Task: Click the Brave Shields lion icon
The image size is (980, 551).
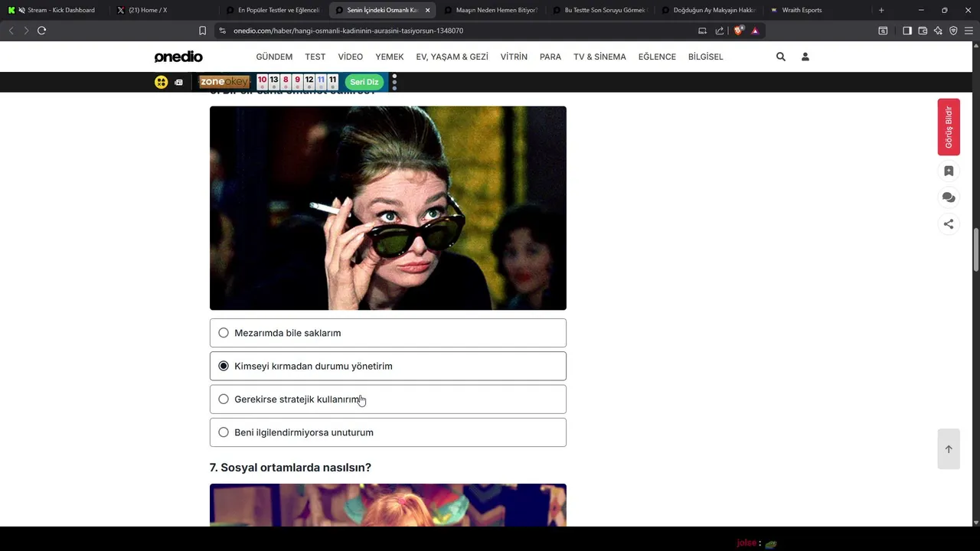Action: coord(739,31)
